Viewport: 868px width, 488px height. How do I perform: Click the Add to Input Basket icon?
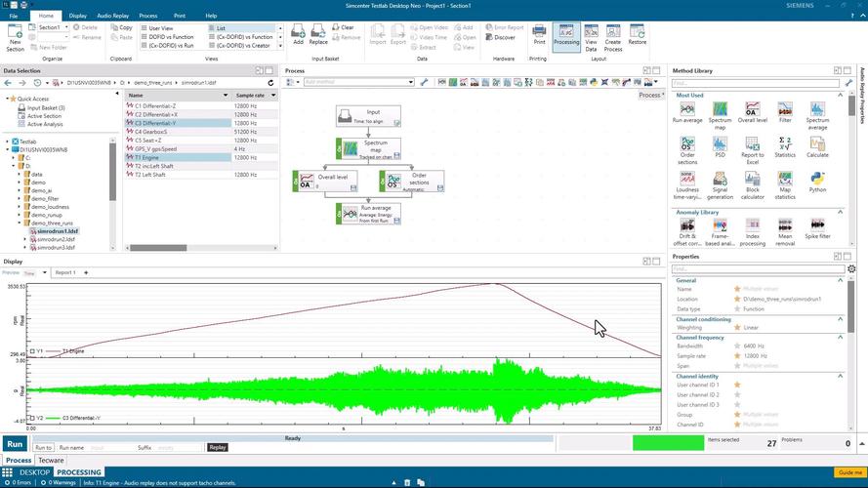[x=298, y=31]
